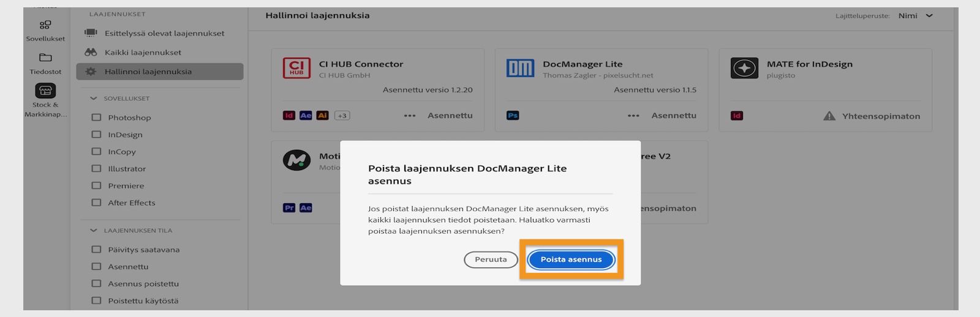Click the Hallinnoi laajennuksia page heading
Image resolution: width=980 pixels, height=317 pixels.
pyautogui.click(x=317, y=15)
